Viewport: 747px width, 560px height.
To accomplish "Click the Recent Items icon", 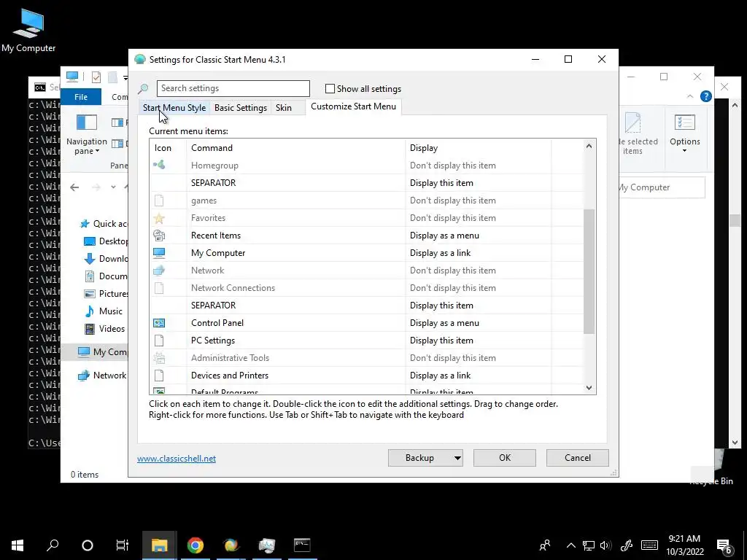I will [x=159, y=236].
